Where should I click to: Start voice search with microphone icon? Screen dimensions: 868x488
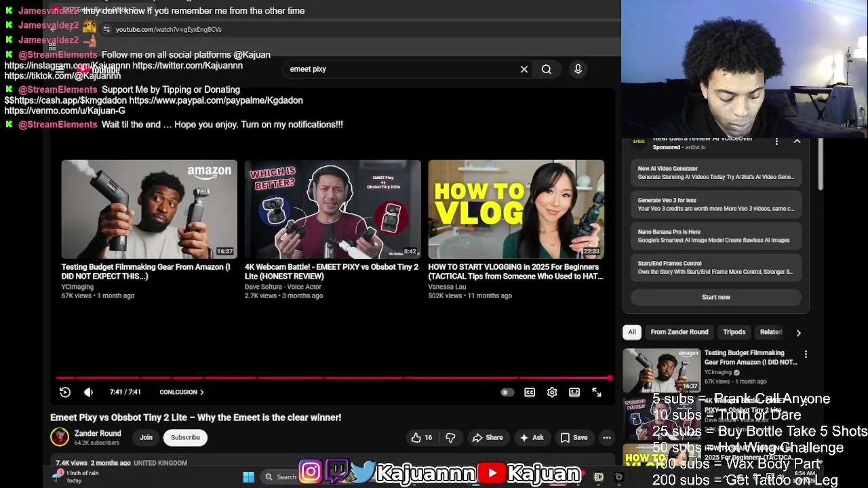(x=578, y=69)
